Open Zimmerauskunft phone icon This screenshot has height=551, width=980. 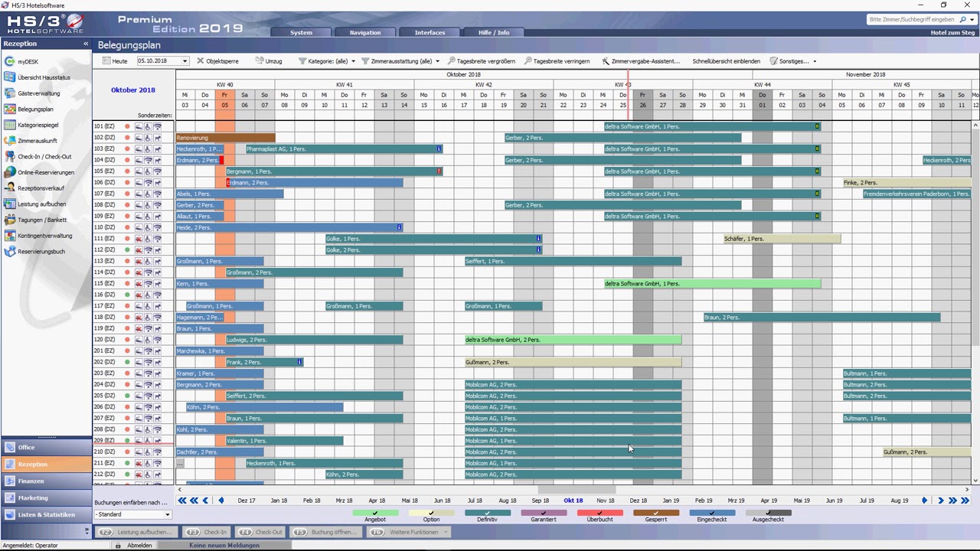[9, 141]
